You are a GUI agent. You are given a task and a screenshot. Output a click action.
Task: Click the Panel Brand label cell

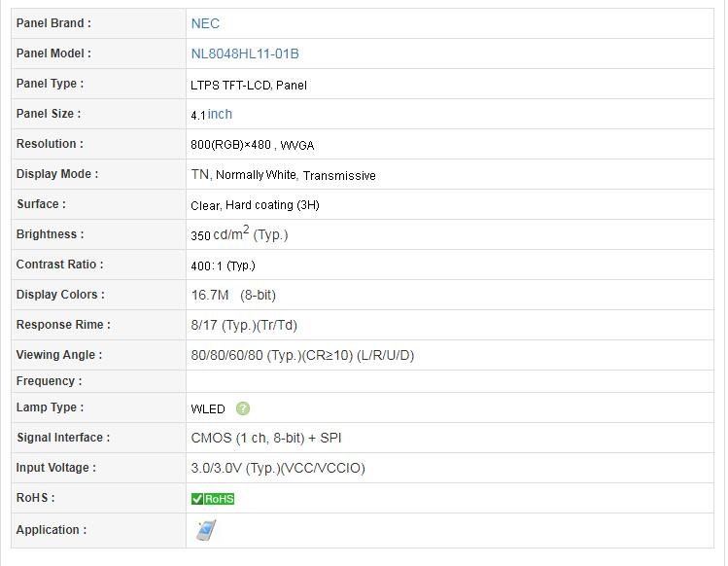point(98,23)
